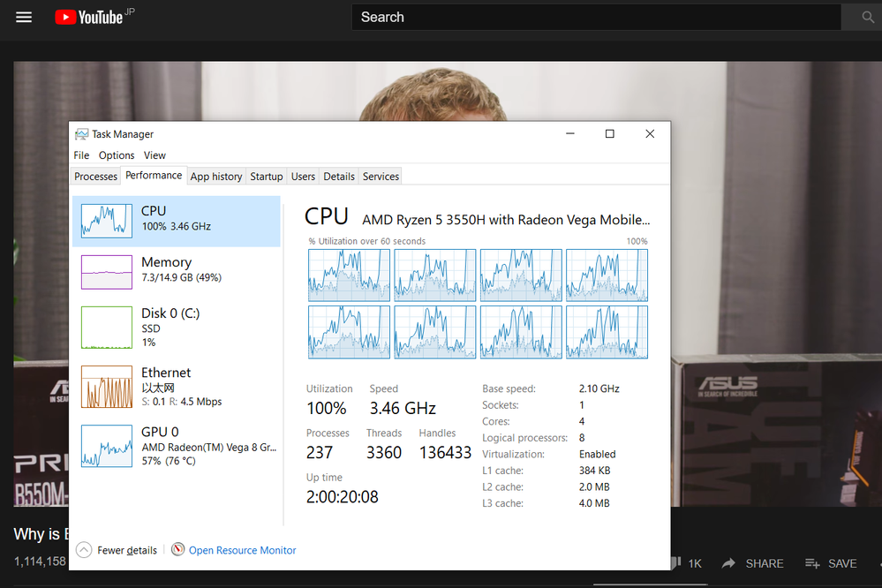Maximize the Task Manager window
The height and width of the screenshot is (588, 882).
pos(610,133)
